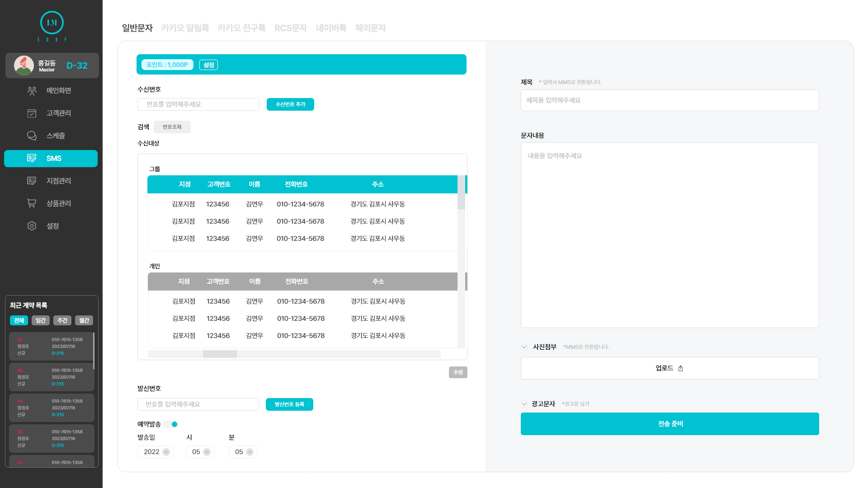868x488 pixels.
Task: Click the LM ERP logo icon
Action: tap(52, 23)
